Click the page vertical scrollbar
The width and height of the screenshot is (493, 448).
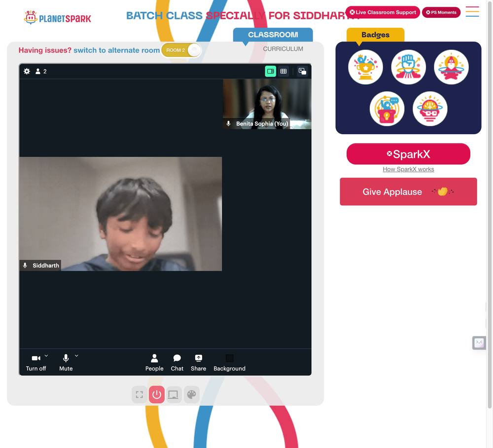[490, 204]
